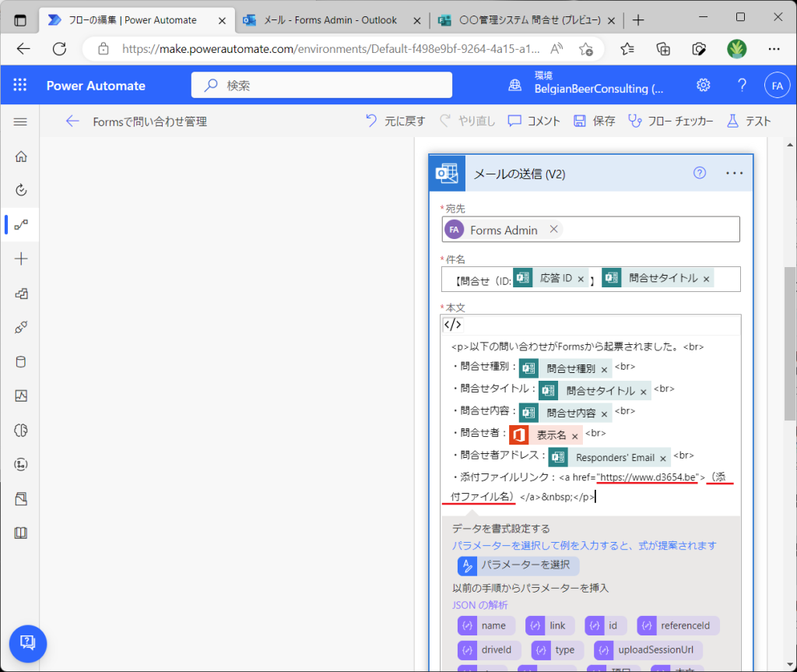
Task: Toggle code view in the 本文 editor
Action: [452, 325]
